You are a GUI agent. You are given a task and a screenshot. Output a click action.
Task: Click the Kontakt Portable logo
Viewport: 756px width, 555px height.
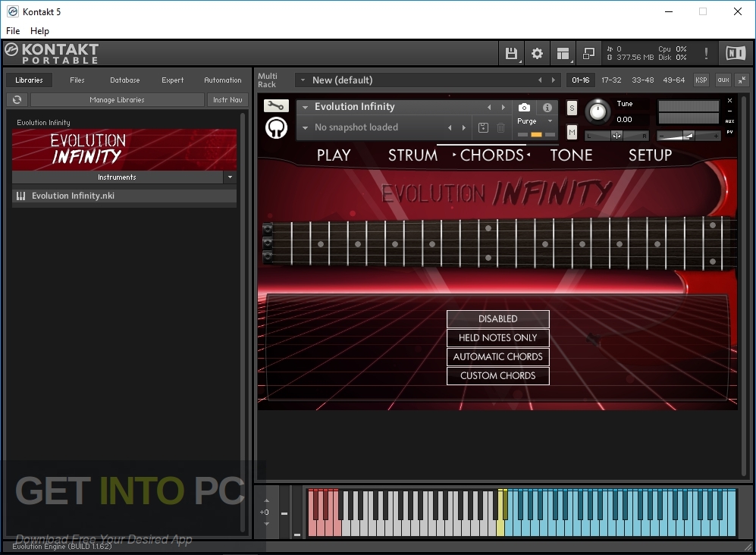pyautogui.click(x=52, y=53)
